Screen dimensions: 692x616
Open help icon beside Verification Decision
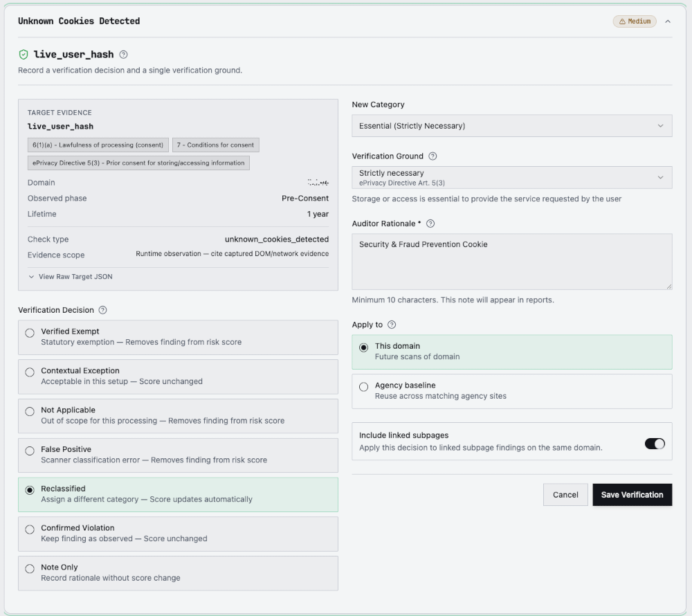click(x=103, y=310)
